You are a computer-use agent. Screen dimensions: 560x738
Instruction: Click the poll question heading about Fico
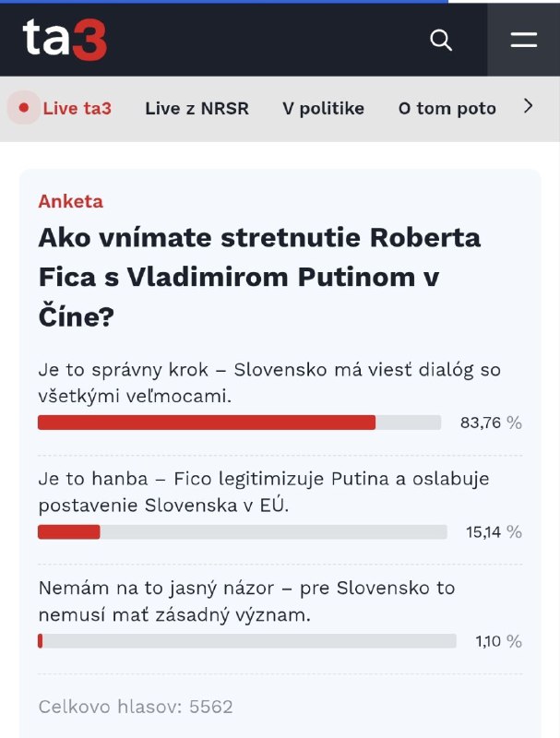coord(259,277)
